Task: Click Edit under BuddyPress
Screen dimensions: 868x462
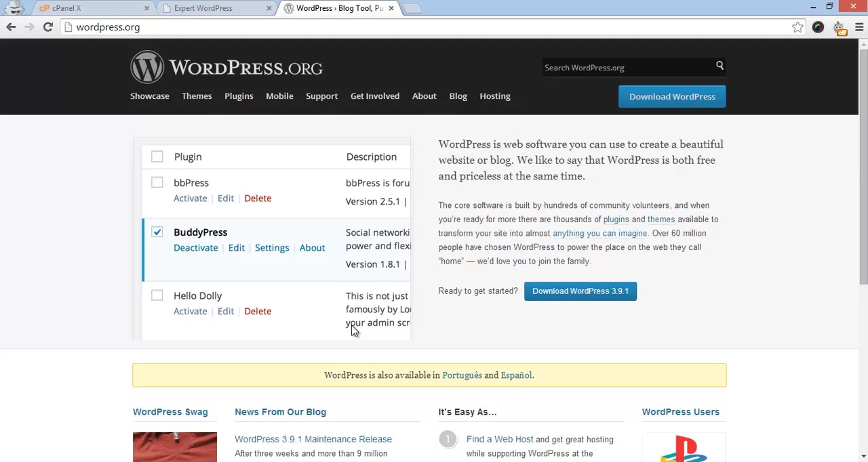Action: [237, 248]
